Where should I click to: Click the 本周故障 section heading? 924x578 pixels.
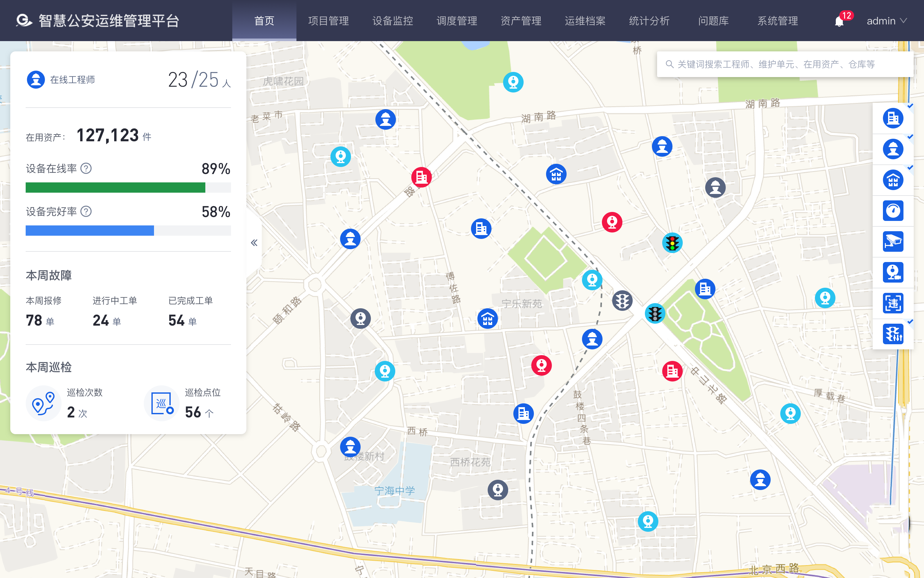click(48, 275)
